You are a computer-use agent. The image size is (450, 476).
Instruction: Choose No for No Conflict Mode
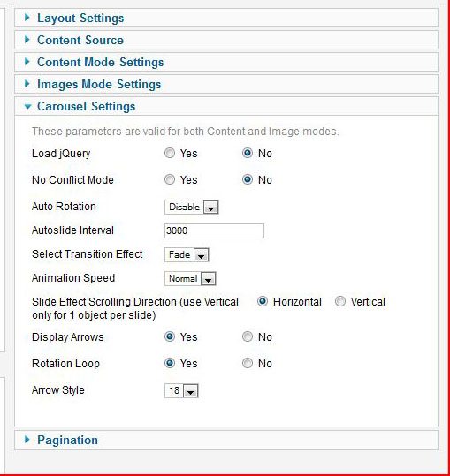pos(248,179)
